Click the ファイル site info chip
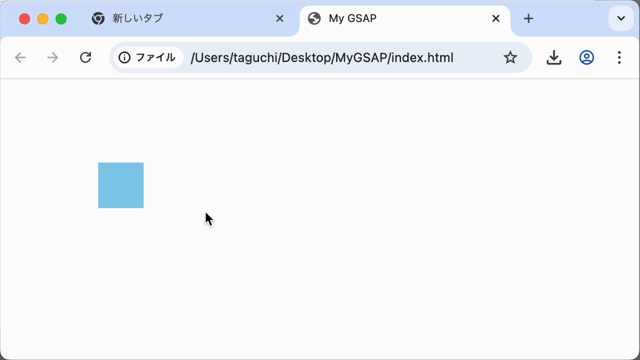 148,58
